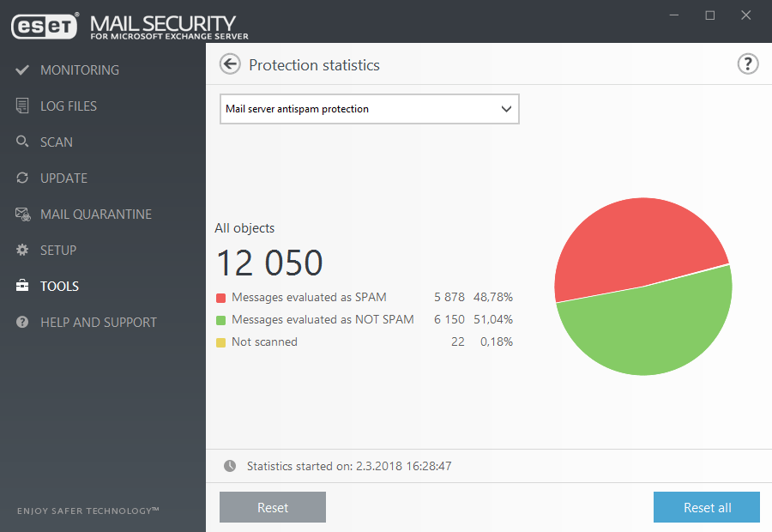Screen dimensions: 772x532
Task: Go to the Help and Support section
Action: (x=98, y=323)
